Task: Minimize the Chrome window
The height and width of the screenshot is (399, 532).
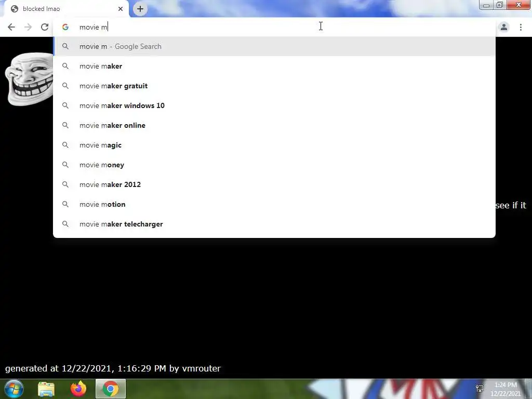Action: coord(486,5)
